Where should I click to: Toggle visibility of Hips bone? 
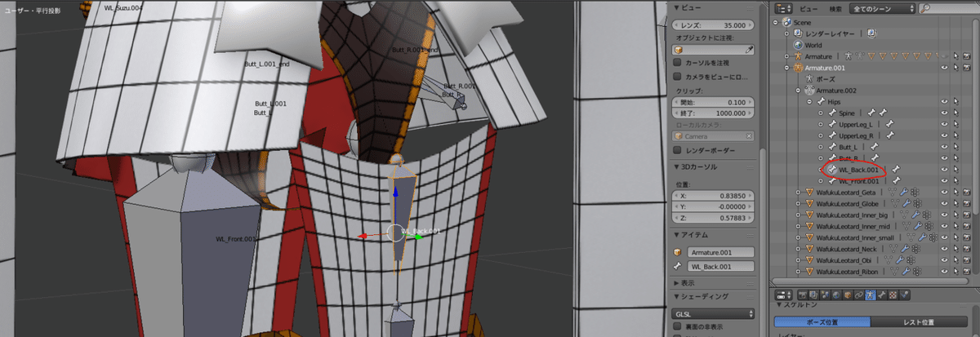pos(946,102)
